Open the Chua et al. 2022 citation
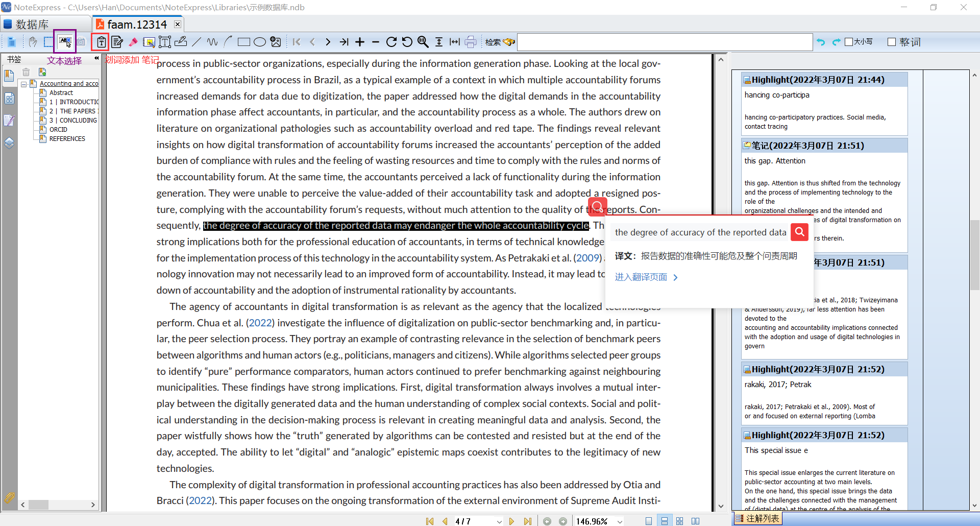Image resolution: width=980 pixels, height=526 pixels. (260, 323)
